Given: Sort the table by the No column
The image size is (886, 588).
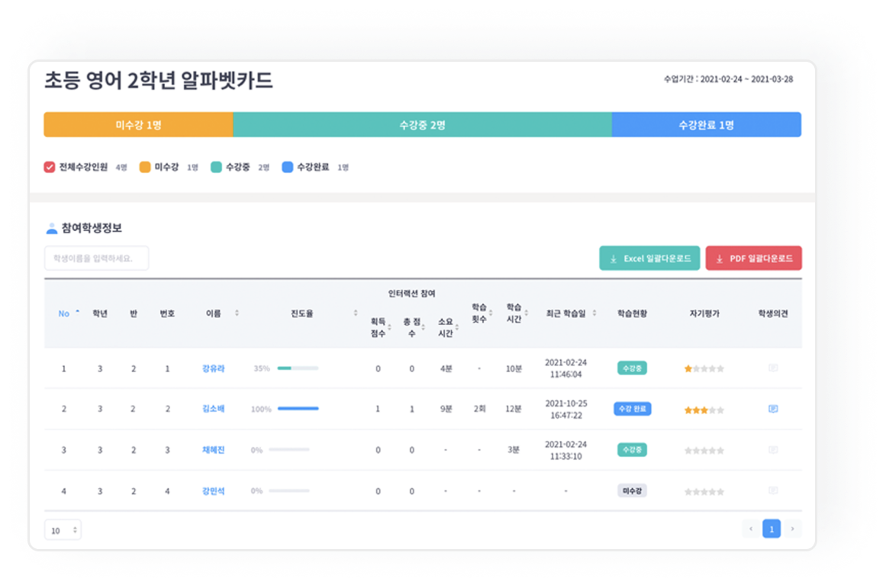Looking at the screenshot, I should click(x=69, y=313).
